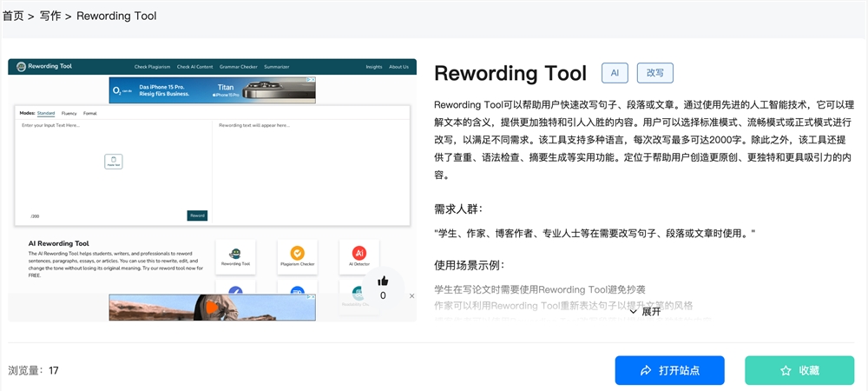Click the 需求人群 heading
868x391 pixels.
click(458, 209)
